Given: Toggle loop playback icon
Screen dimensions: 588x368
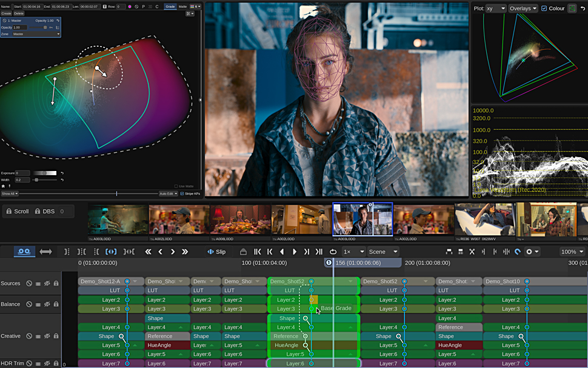Looking at the screenshot, I should [333, 252].
